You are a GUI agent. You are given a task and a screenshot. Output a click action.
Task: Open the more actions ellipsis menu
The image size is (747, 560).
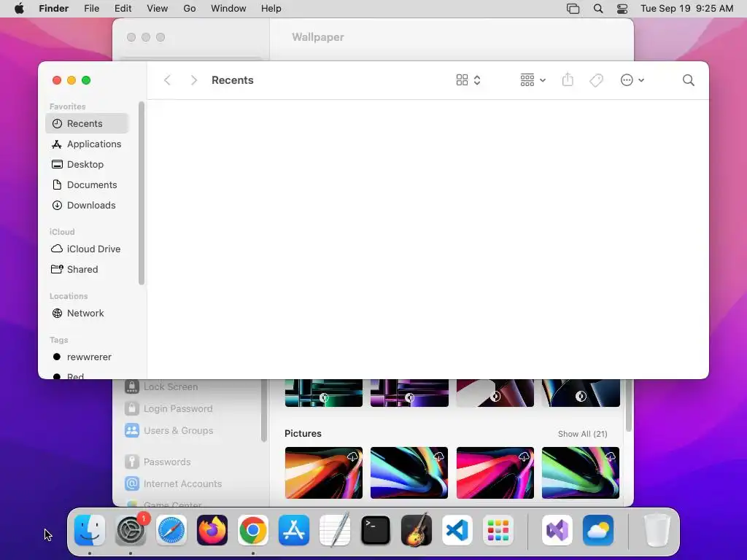632,80
